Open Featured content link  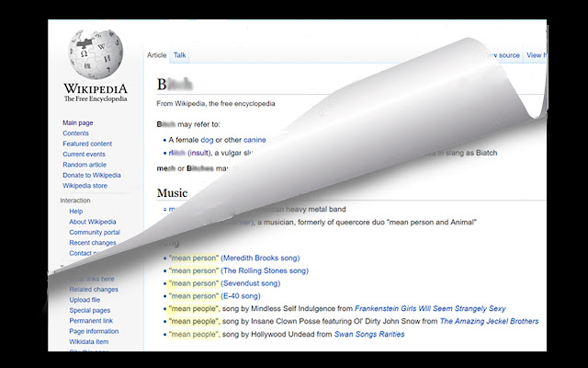[87, 144]
